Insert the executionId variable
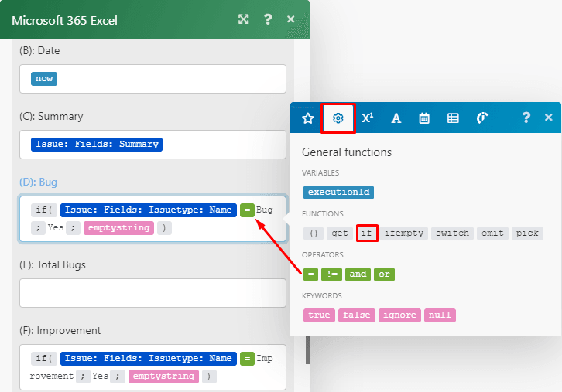Image resolution: width=562 pixels, height=392 pixels. click(x=338, y=192)
